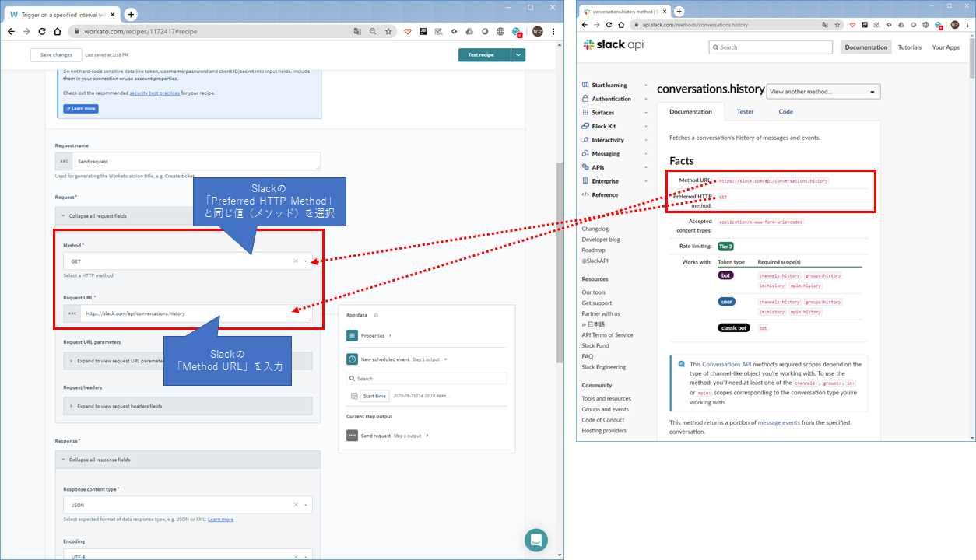Click the blue Learn more button
Screen dimensions: 976x560
pyautogui.click(x=81, y=109)
